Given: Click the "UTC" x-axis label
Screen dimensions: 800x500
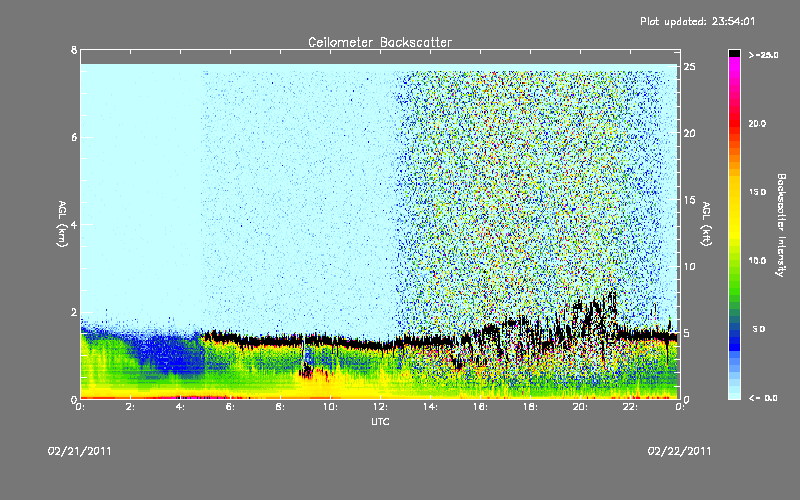Looking at the screenshot, I should click(380, 421).
